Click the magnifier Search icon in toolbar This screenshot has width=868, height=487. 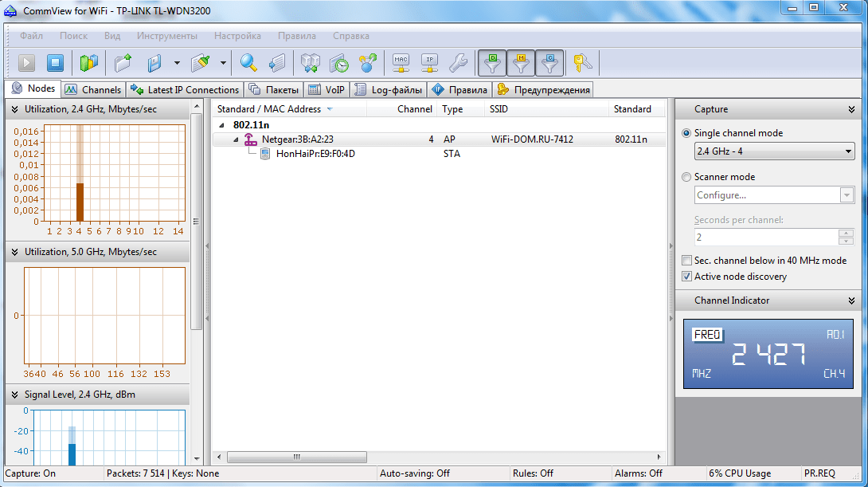coord(249,62)
